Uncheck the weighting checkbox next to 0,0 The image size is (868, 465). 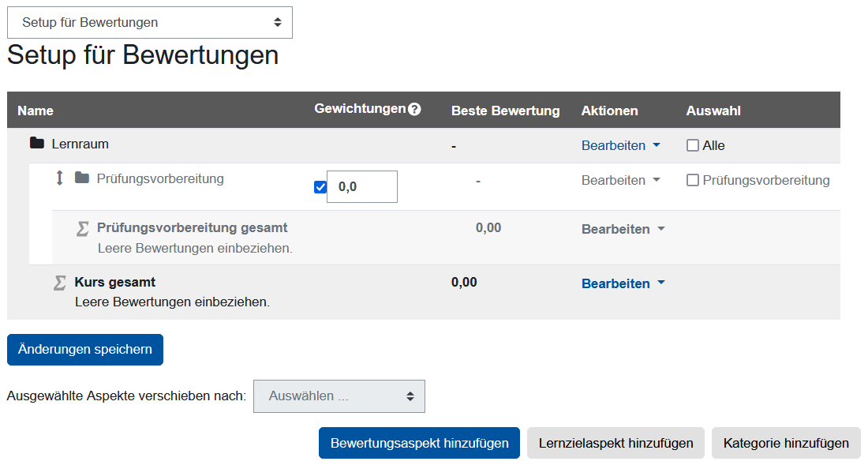tap(320, 186)
